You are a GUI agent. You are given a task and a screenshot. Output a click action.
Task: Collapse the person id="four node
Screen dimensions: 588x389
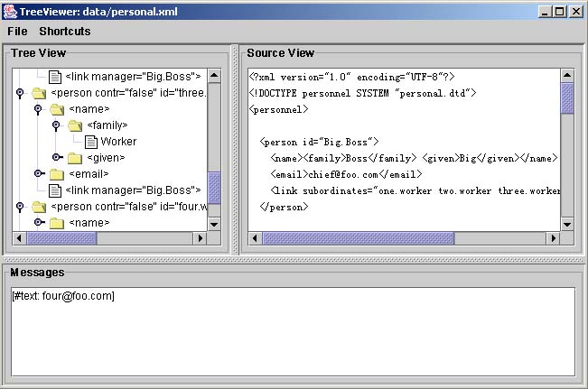20,207
